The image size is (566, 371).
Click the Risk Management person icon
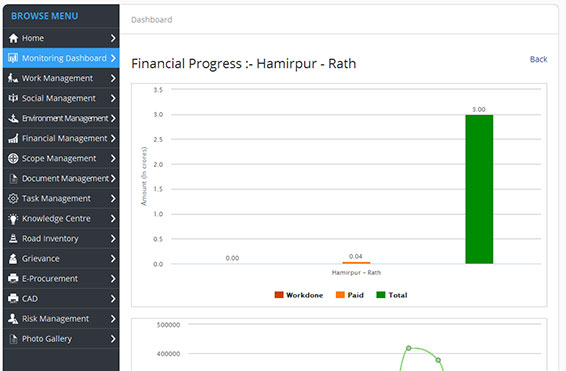[x=13, y=319]
